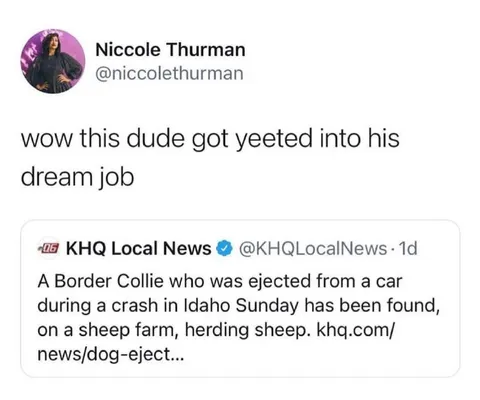This screenshot has width=480, height=400.
Task: Click the blue verified badge
Action: [x=225, y=249]
